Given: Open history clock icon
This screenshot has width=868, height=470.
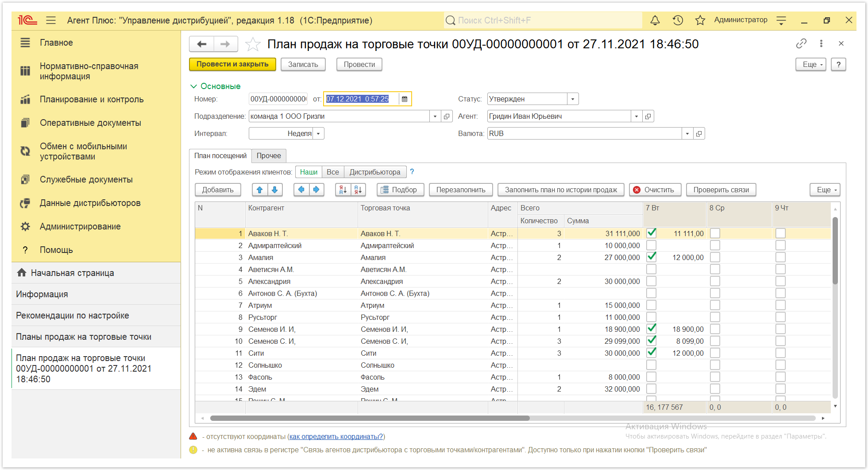Looking at the screenshot, I should 678,20.
